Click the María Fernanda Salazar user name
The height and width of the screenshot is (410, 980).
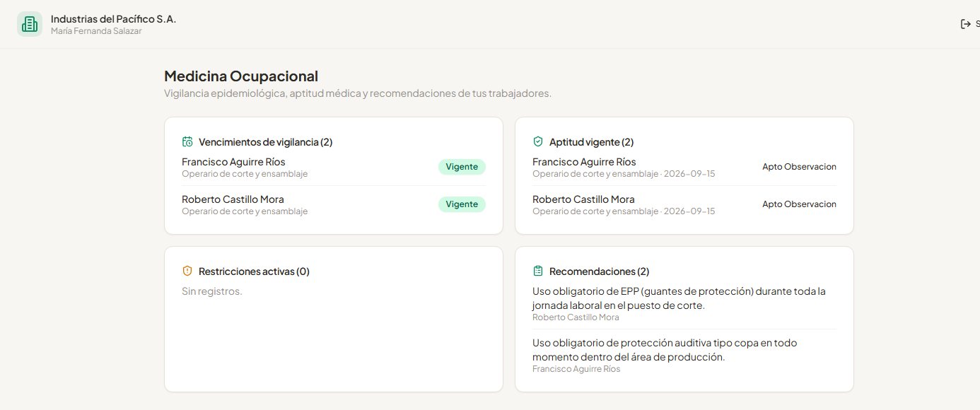coord(96,31)
